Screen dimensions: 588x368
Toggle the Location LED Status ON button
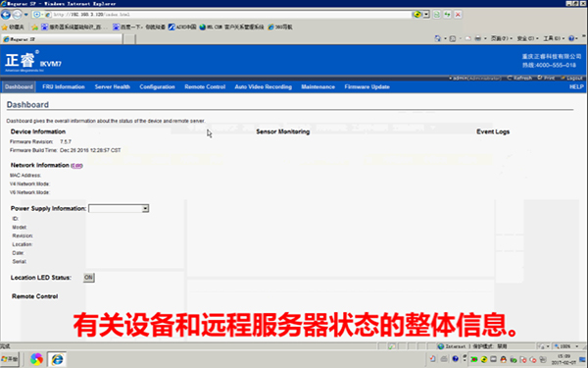pyautogui.click(x=88, y=278)
